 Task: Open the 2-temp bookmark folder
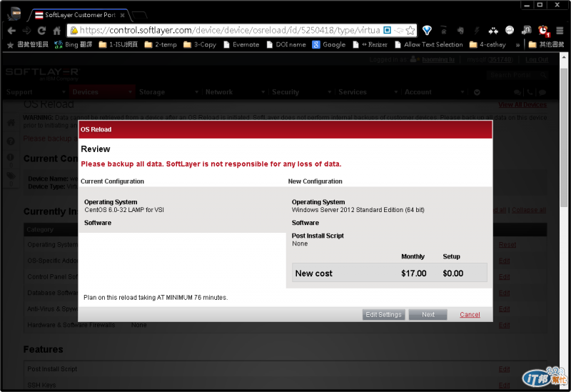pos(161,44)
